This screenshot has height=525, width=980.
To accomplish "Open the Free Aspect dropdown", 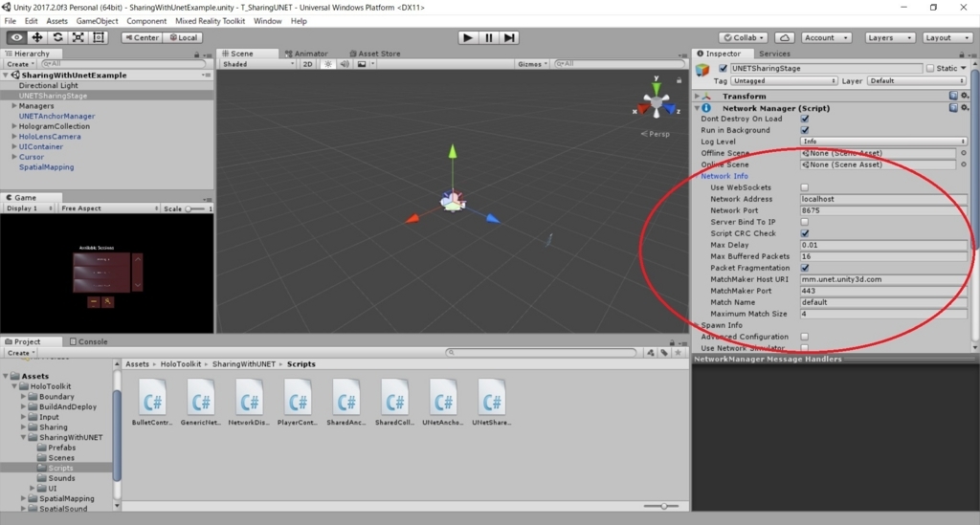I will [109, 208].
